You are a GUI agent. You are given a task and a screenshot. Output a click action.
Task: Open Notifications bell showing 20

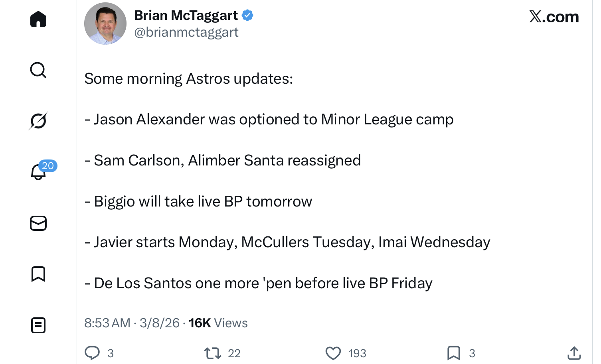click(x=39, y=172)
